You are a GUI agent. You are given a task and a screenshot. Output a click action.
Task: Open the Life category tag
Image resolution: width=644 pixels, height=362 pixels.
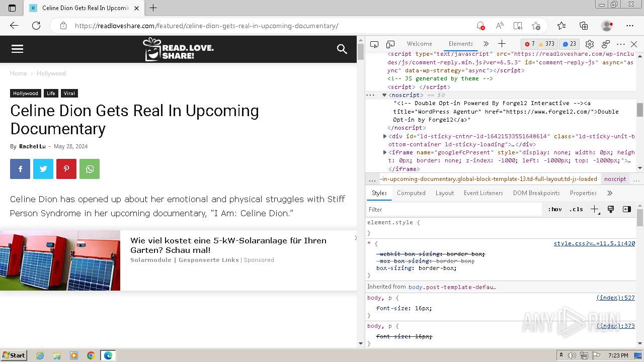[x=51, y=94]
